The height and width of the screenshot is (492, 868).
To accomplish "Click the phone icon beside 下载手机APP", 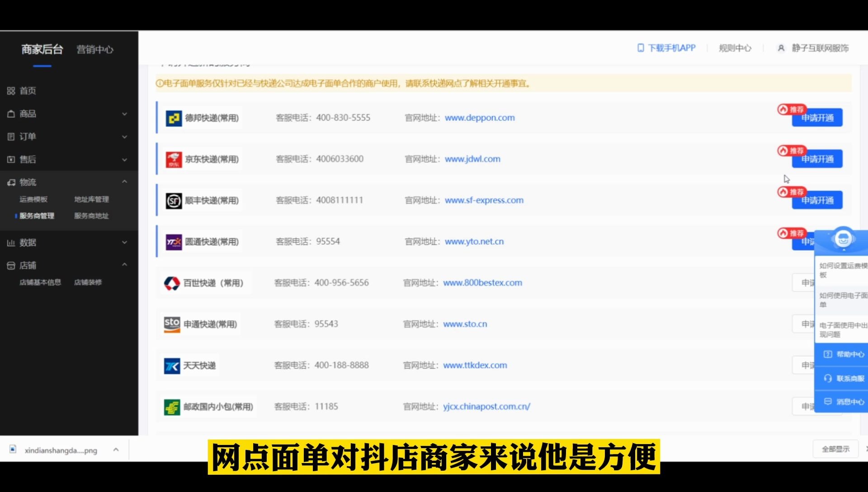I will pyautogui.click(x=641, y=48).
